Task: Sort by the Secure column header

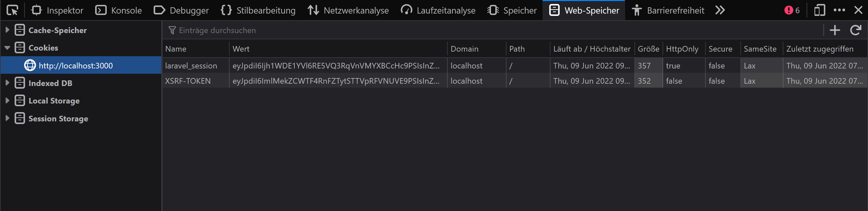Action: (723, 49)
